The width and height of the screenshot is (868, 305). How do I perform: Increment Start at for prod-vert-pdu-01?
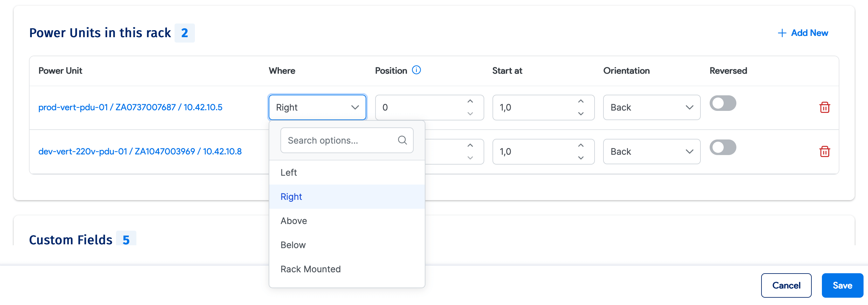pyautogui.click(x=581, y=101)
